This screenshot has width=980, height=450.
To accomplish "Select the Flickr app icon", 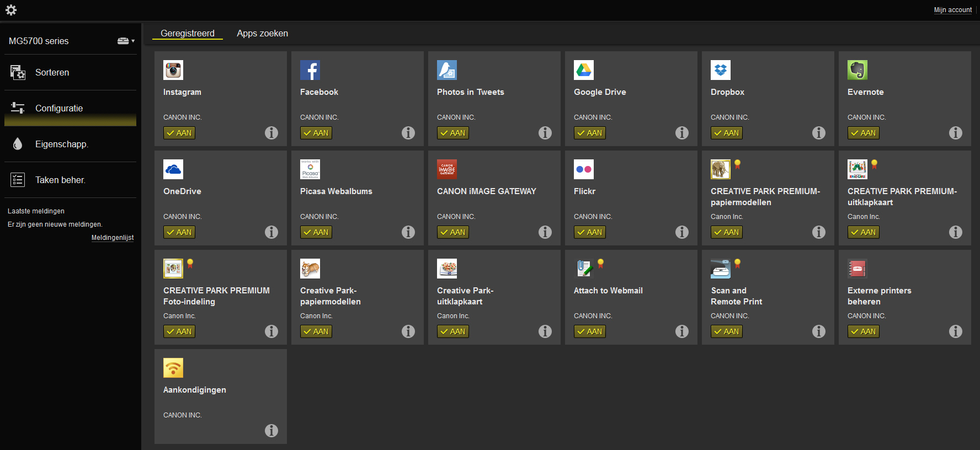I will click(x=584, y=169).
